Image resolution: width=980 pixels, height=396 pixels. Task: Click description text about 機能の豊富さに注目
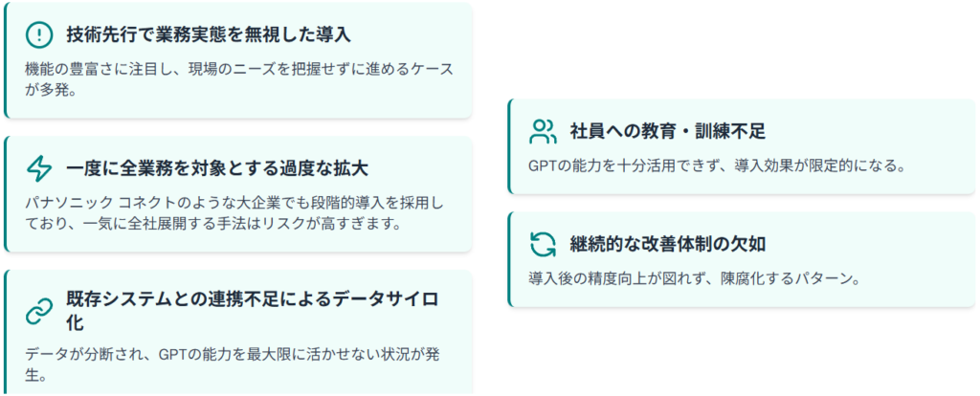(239, 78)
